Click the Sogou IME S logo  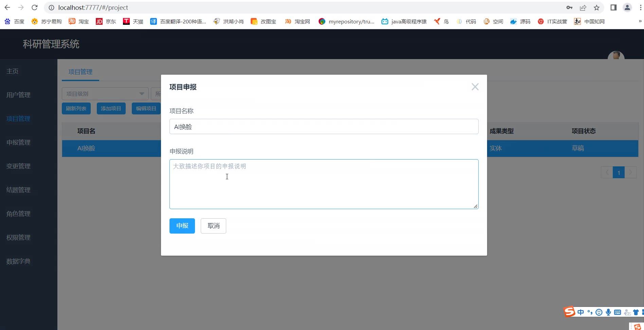[x=570, y=312]
